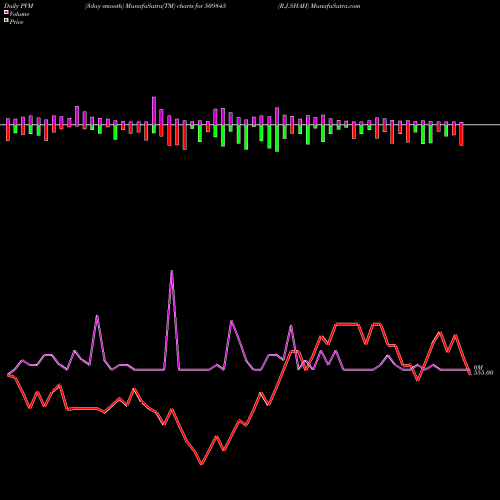
Task: Select the 'Price' legend label
Action: (16, 22)
